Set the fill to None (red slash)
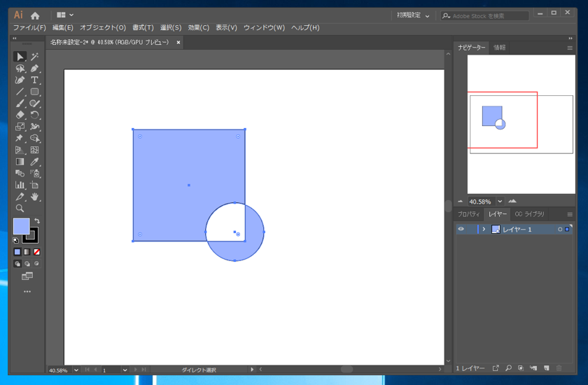The height and width of the screenshot is (385, 588). (x=37, y=252)
